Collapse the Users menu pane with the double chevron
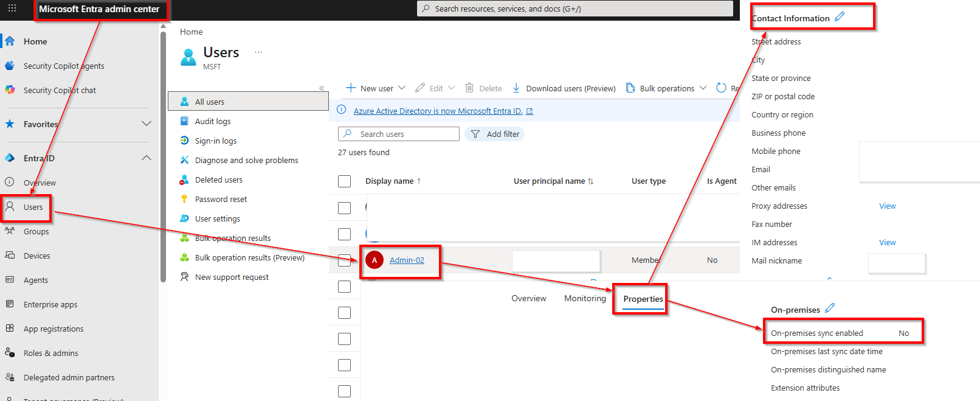980x401 pixels. coord(322,88)
